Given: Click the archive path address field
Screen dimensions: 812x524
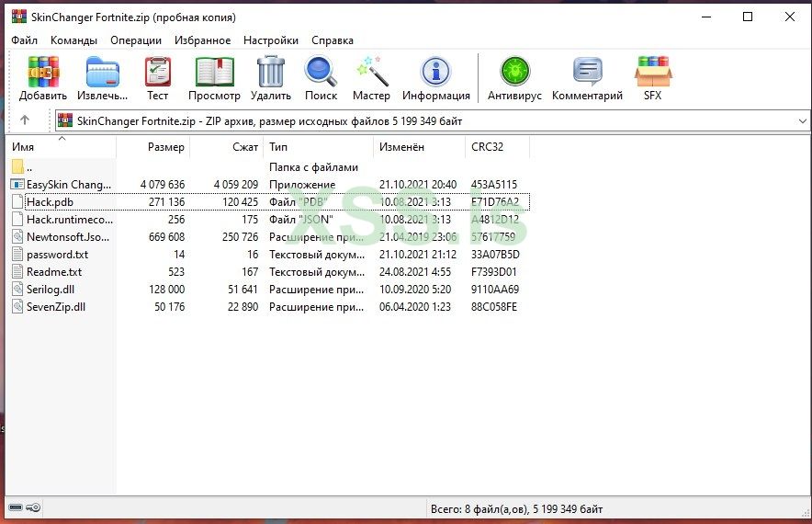Looking at the screenshot, I should 432,120.
